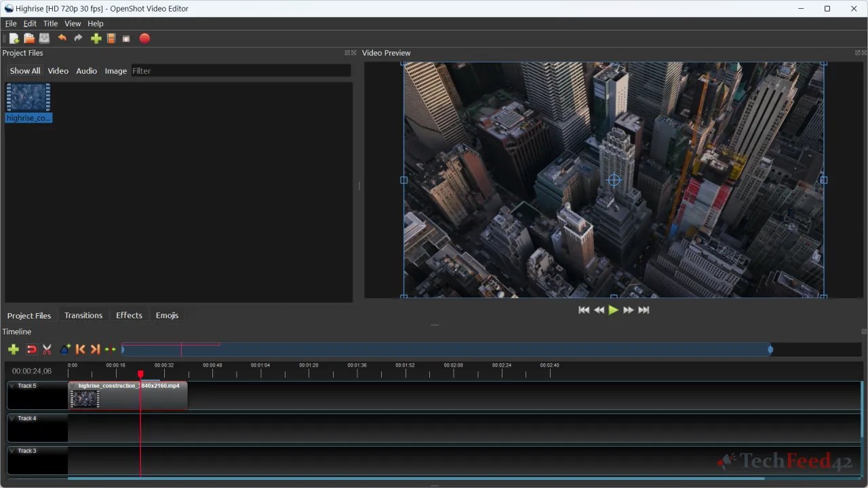Jump to the previous marker

click(80, 349)
